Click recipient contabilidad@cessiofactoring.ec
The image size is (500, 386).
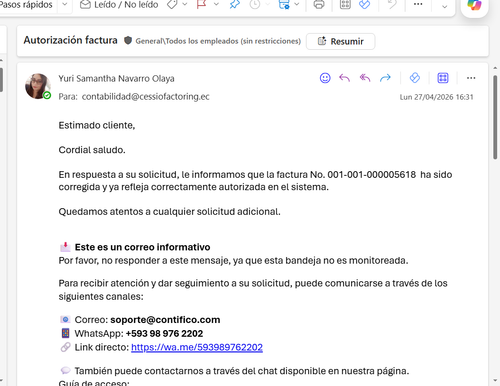[146, 97]
